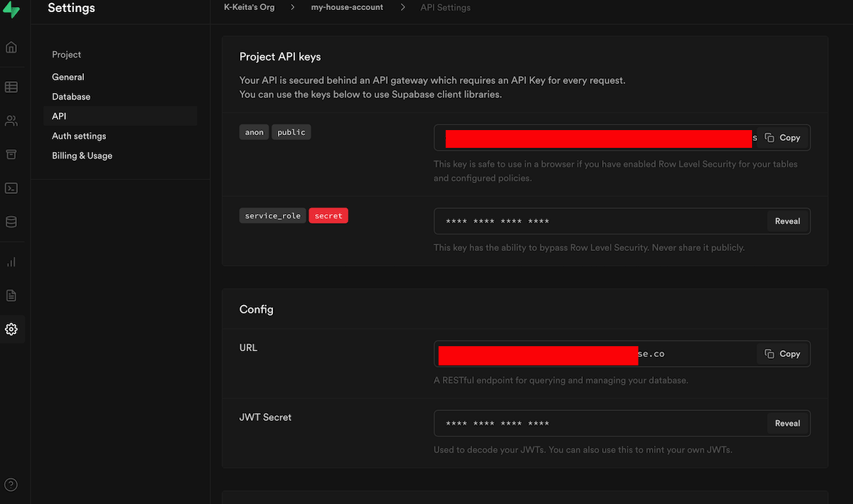Click the URL input field
The height and width of the screenshot is (504, 853).
point(622,354)
